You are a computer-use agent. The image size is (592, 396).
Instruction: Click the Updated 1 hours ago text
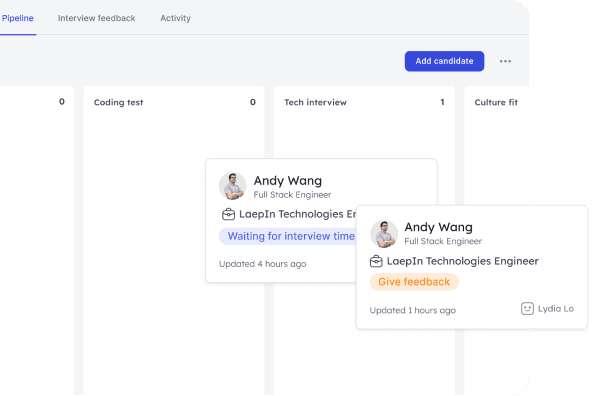point(413,310)
